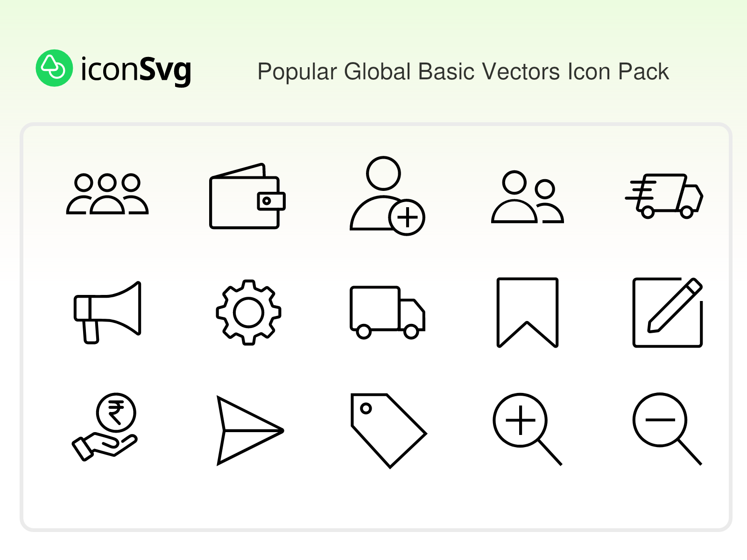Click the bookmark icon
This screenshot has width=747, height=560.
click(x=528, y=312)
